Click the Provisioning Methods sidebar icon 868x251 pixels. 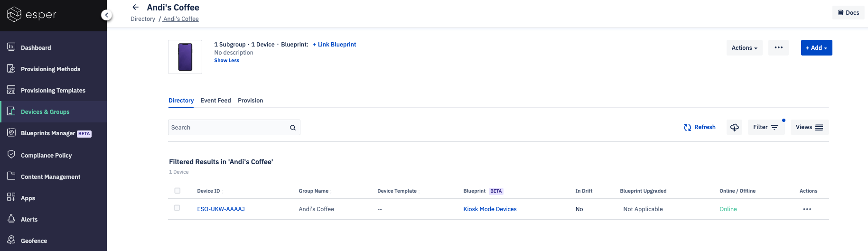(11, 68)
